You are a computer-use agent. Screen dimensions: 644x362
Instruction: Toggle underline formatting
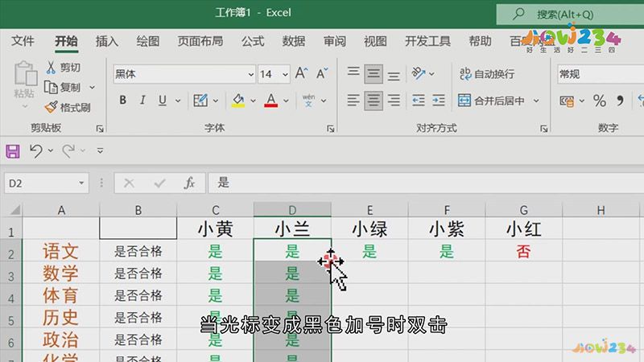pos(163,100)
